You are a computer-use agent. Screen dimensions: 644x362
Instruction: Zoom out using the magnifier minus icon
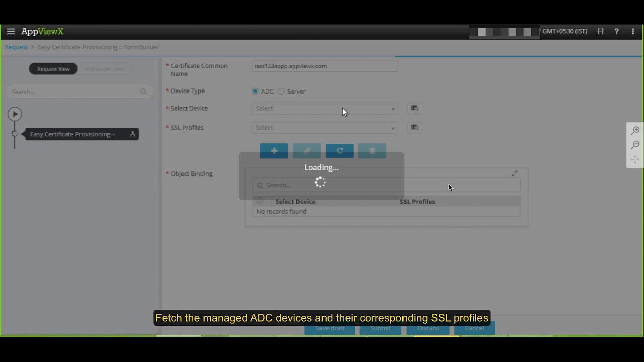[x=635, y=145]
